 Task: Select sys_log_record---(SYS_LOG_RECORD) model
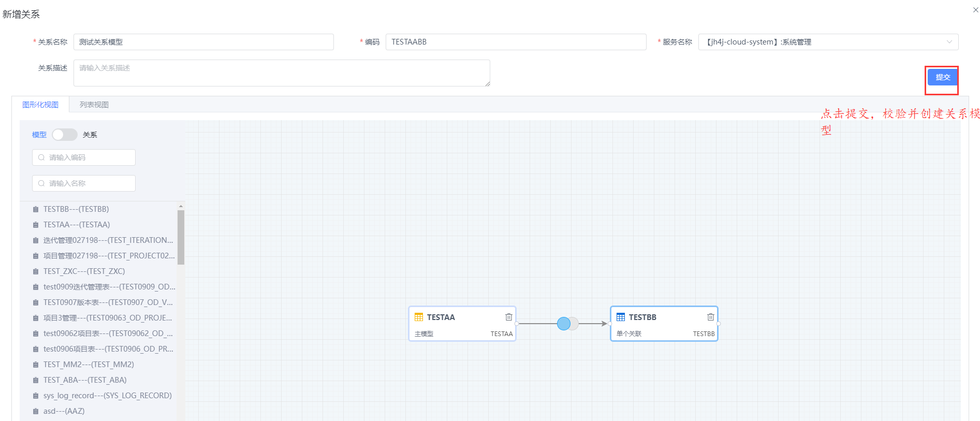click(108, 396)
